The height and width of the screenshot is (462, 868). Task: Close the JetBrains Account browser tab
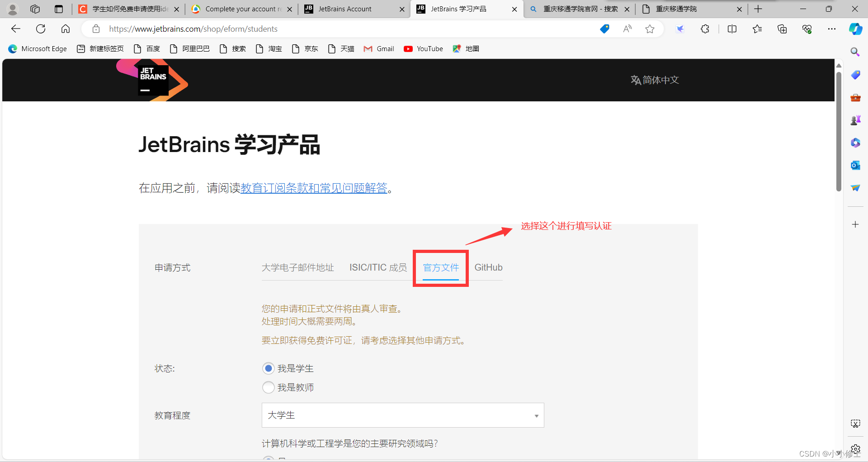tap(402, 9)
